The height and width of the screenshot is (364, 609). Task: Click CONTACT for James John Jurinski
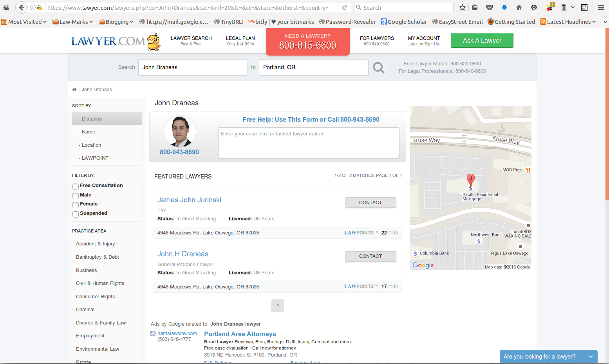click(x=370, y=202)
